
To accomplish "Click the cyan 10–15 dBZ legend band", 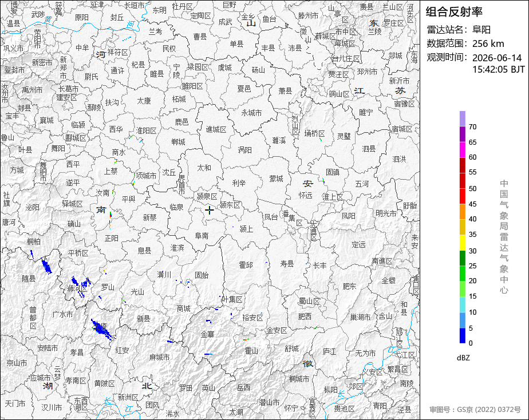I will (x=462, y=305).
